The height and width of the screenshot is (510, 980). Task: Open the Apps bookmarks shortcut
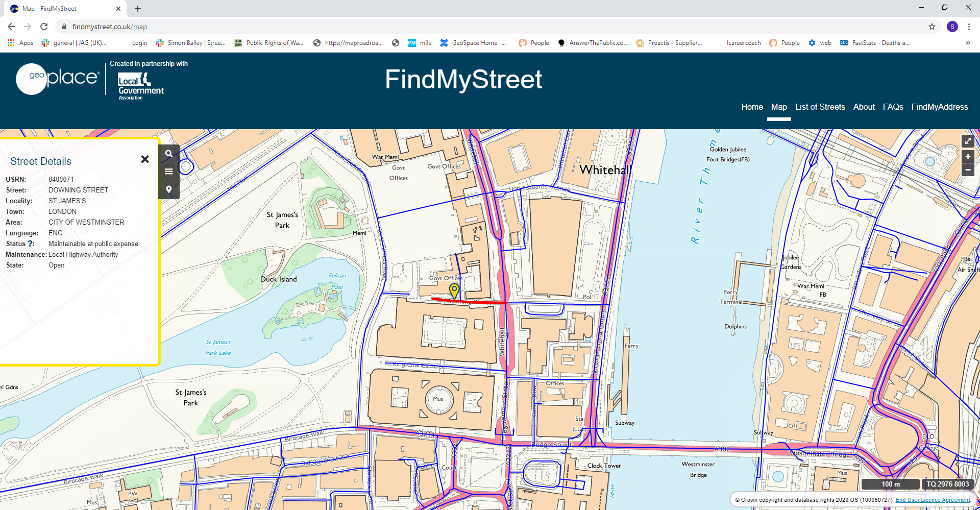click(20, 43)
